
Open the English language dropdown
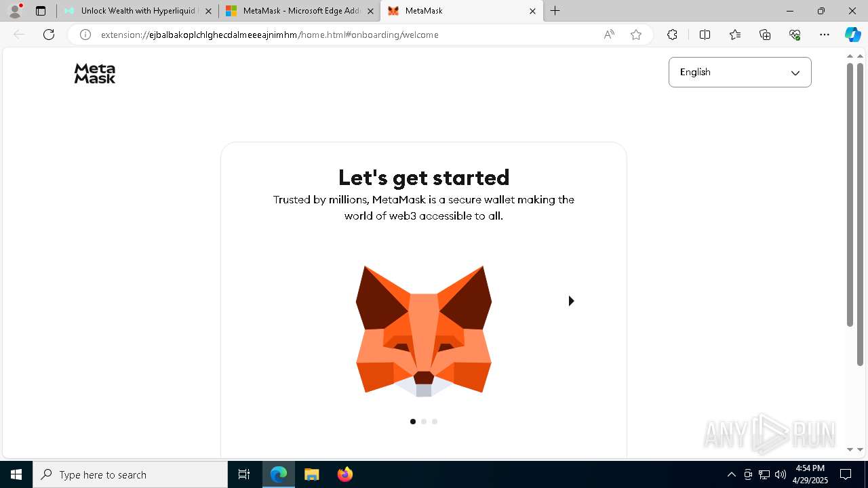coord(740,72)
